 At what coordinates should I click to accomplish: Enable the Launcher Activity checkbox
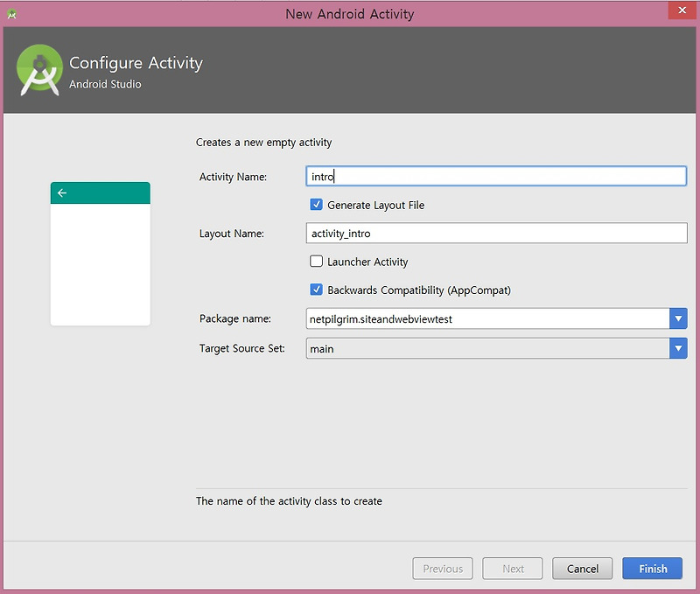click(316, 261)
